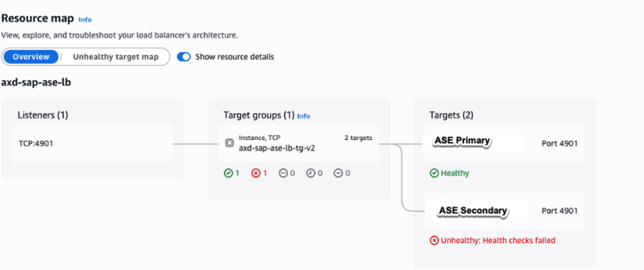Click the green healthy count icon
Viewport: 644px width, 270px height.
pos(228,173)
